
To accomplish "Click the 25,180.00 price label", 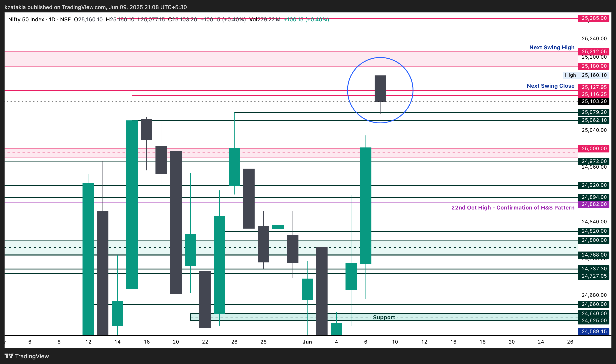I will (594, 66).
